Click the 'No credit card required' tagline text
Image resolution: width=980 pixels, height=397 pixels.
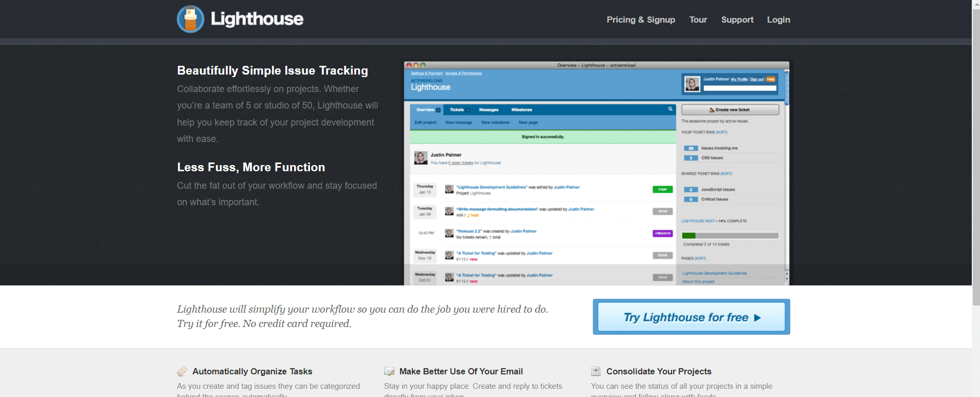coord(297,323)
